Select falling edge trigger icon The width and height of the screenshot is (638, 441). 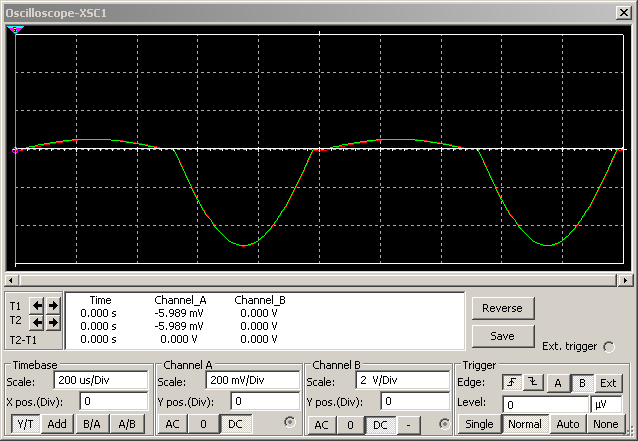(x=531, y=383)
